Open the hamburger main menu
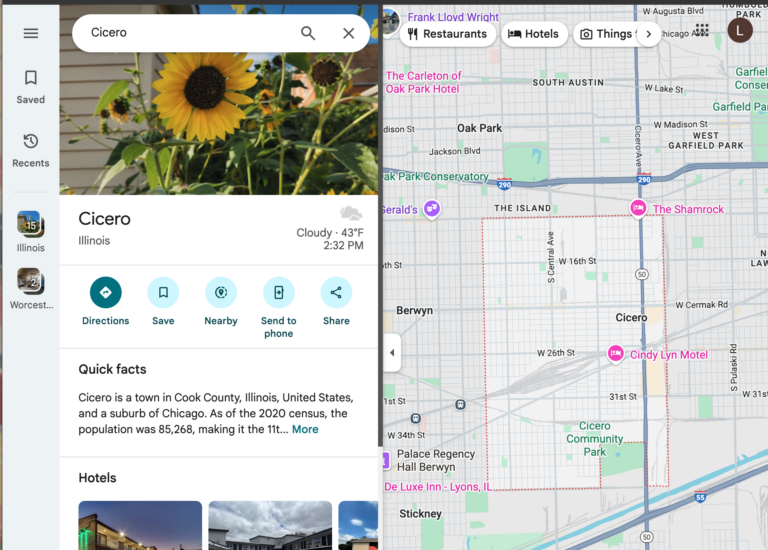Screen dimensions: 768x550 (x=31, y=33)
